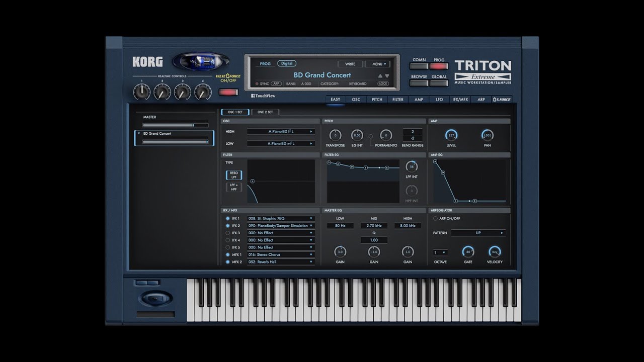Switch to the IFX/MFX tab
The width and height of the screenshot is (644, 362).
(460, 100)
